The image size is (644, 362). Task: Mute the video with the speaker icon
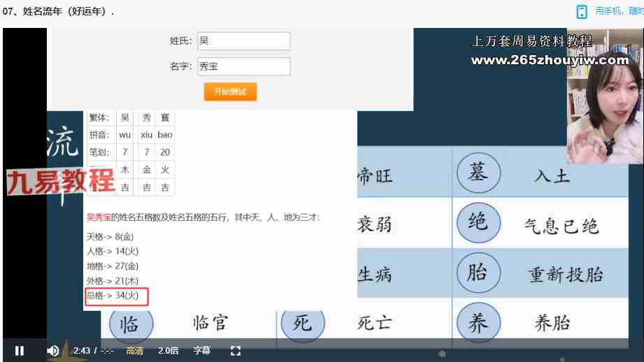pos(53,350)
